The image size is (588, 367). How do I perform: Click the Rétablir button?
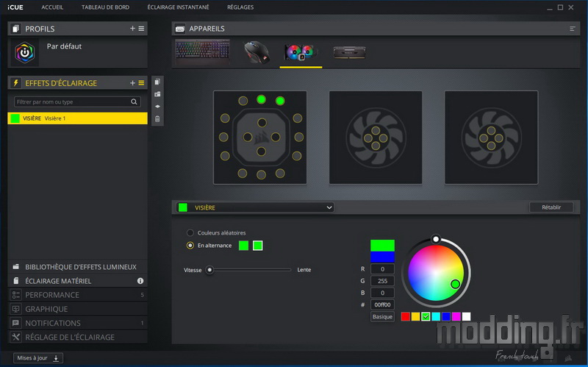point(551,207)
